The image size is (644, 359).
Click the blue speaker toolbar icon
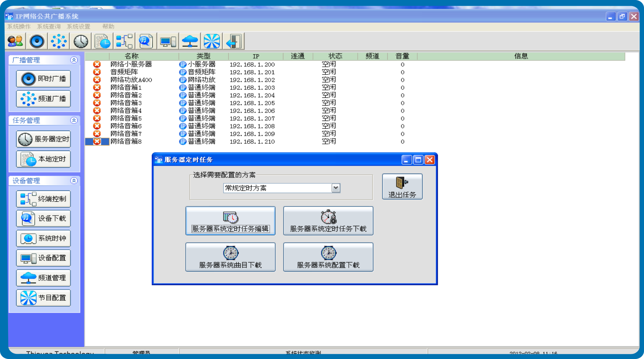(37, 41)
